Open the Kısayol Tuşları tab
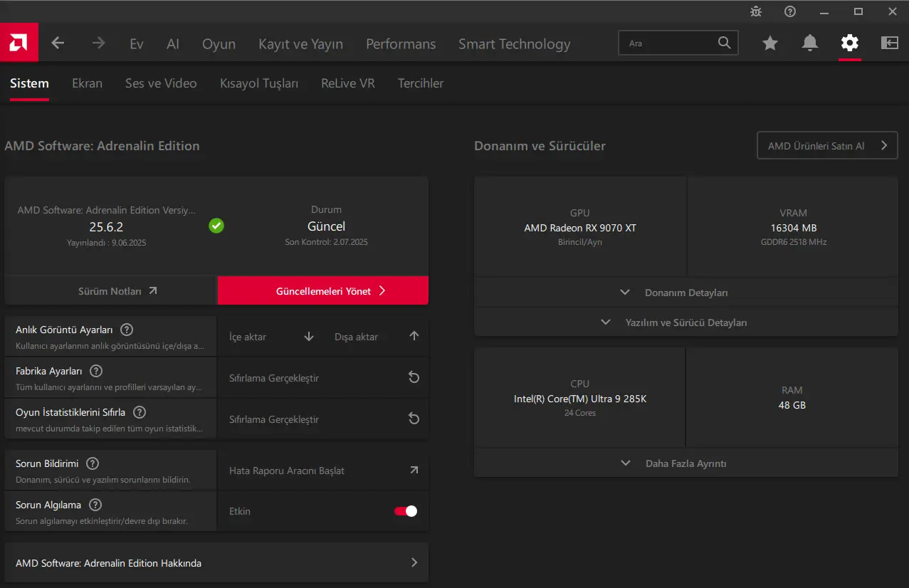The height and width of the screenshot is (588, 909). point(259,83)
